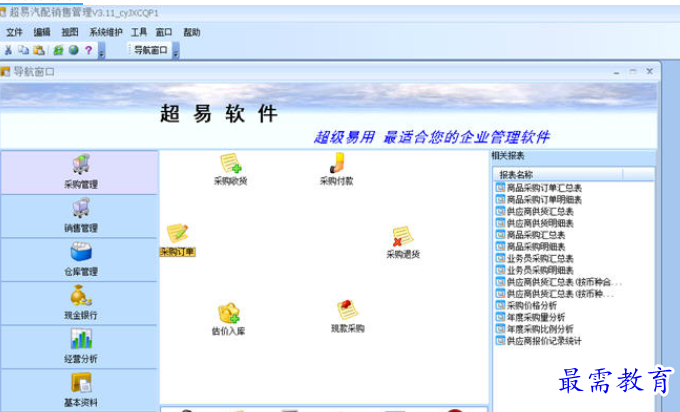680x412 pixels.
Task: Open the 编辑 menu
Action: [42, 32]
